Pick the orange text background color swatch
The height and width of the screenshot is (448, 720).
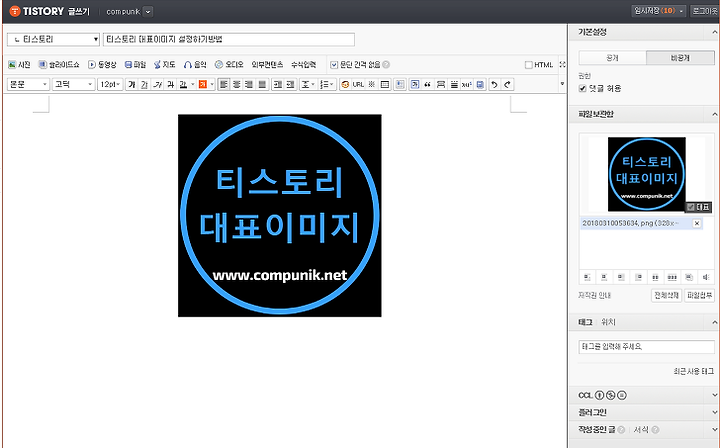coord(202,84)
